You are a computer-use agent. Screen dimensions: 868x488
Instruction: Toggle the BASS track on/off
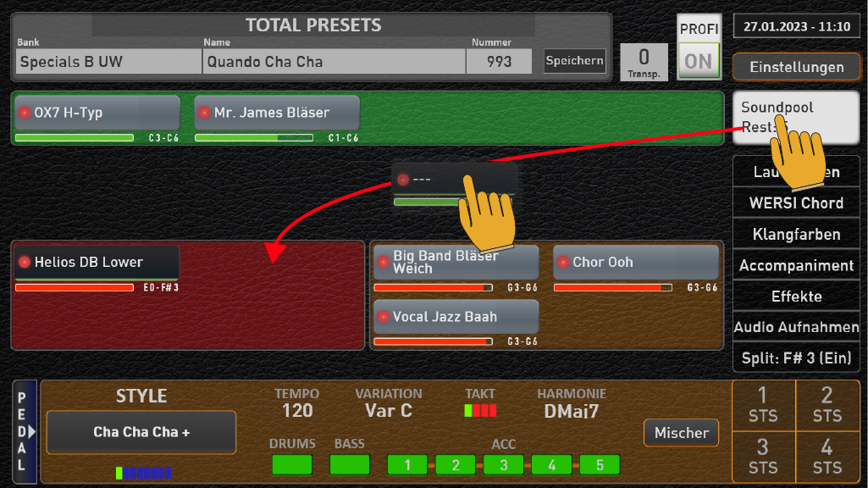tap(349, 465)
